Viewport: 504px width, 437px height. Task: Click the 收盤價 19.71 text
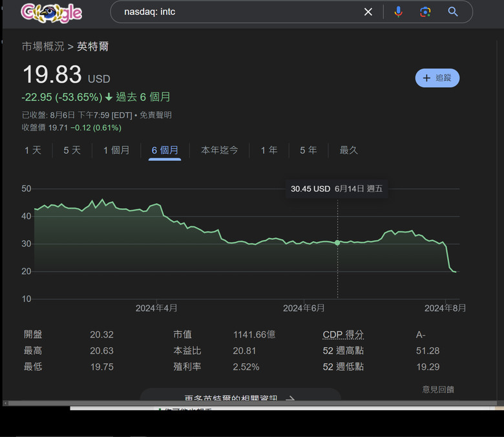point(45,127)
